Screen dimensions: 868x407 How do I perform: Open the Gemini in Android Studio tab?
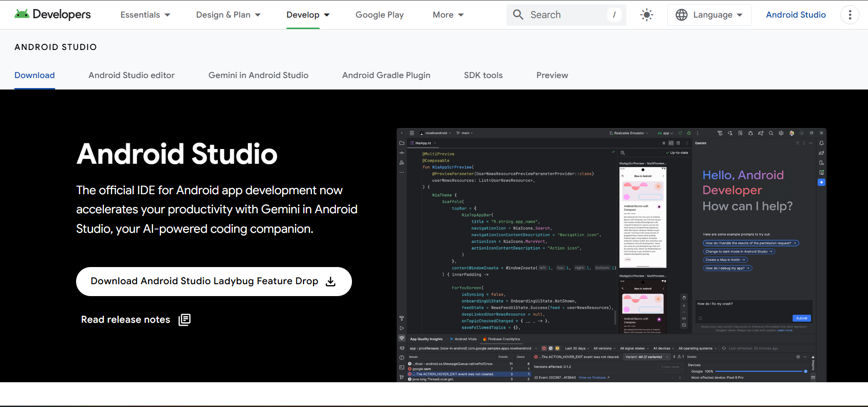pyautogui.click(x=258, y=75)
